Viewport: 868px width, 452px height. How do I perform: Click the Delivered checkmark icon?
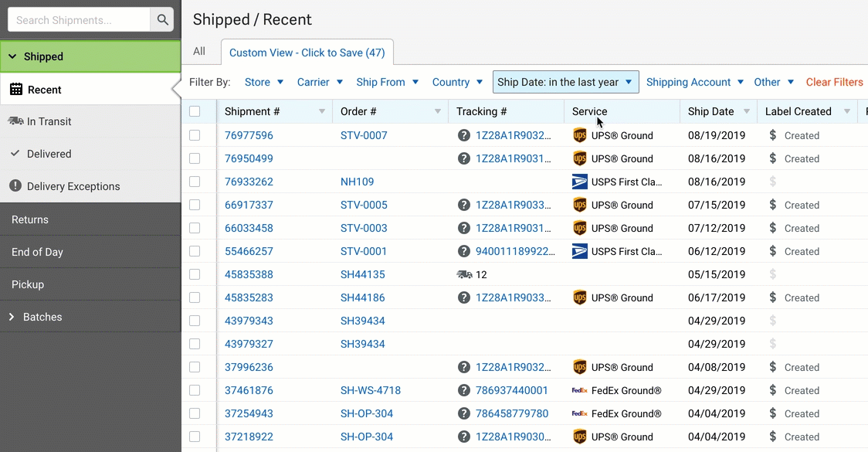coord(17,153)
